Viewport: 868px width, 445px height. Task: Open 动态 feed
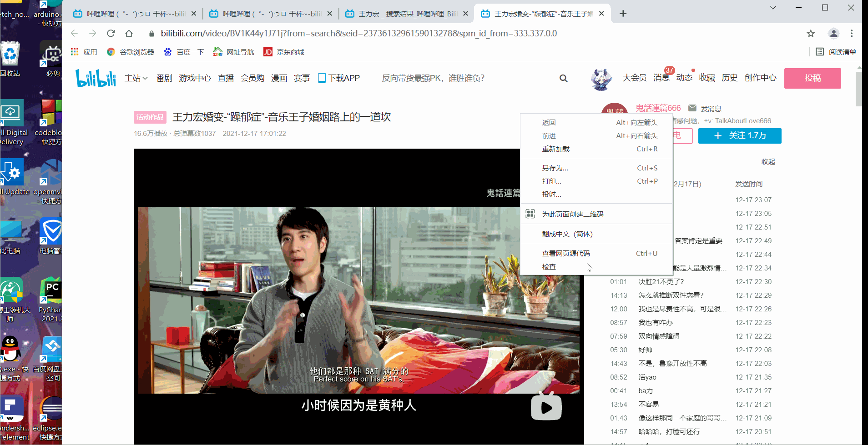(684, 78)
